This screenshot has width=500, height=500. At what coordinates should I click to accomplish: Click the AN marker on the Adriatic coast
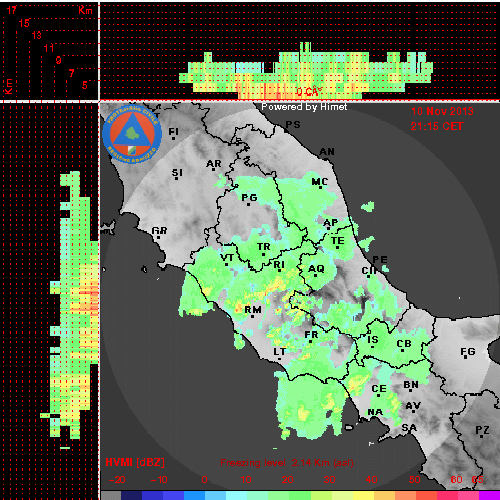click(327, 152)
